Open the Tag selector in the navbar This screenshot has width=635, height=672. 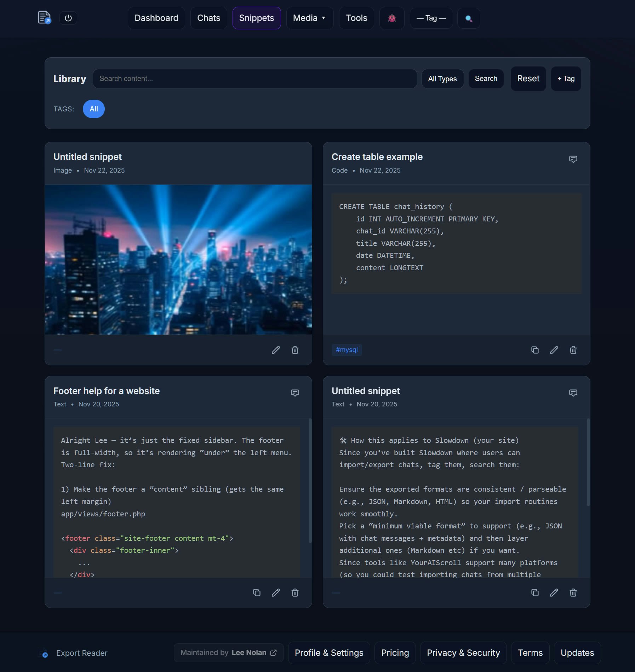coord(431,18)
